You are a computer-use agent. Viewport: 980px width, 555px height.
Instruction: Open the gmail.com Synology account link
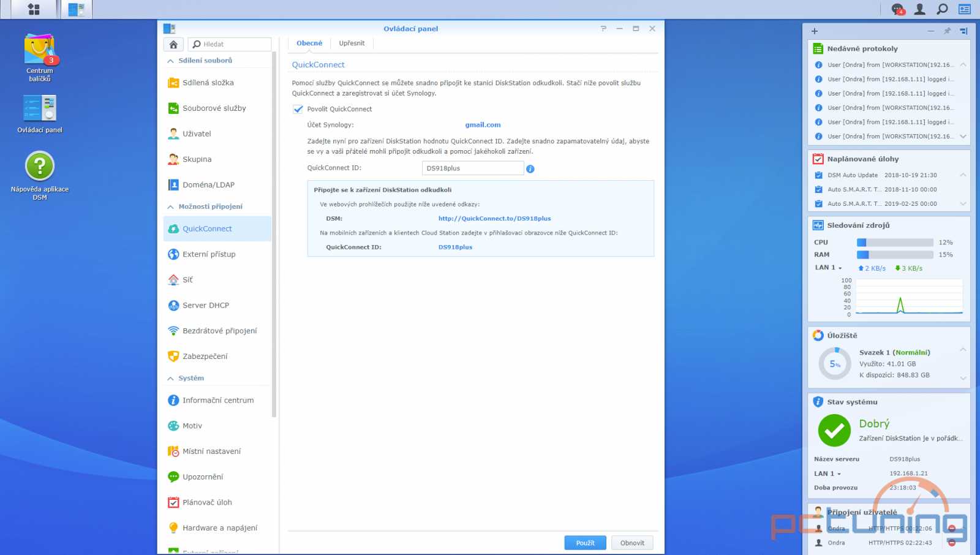[483, 125]
